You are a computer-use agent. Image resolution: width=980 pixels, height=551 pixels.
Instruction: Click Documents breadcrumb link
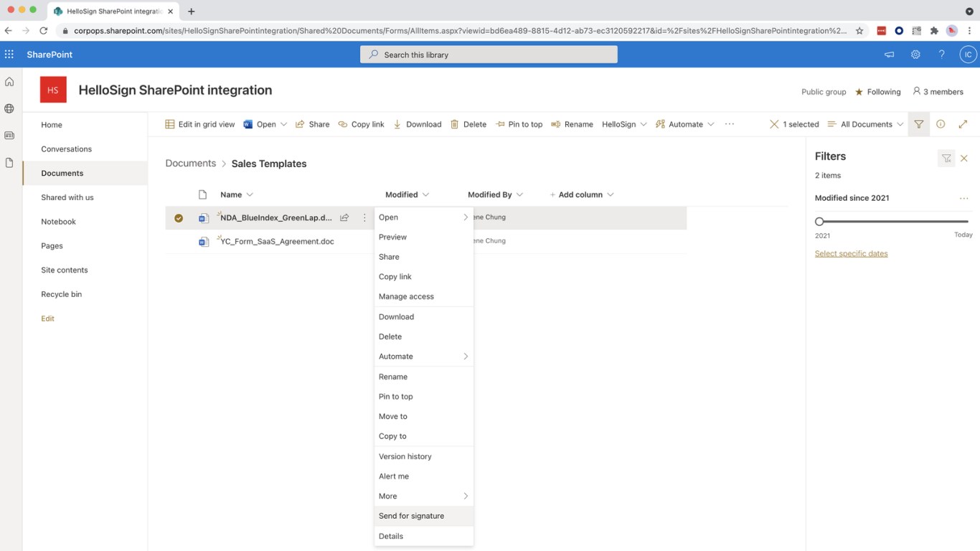[191, 164]
